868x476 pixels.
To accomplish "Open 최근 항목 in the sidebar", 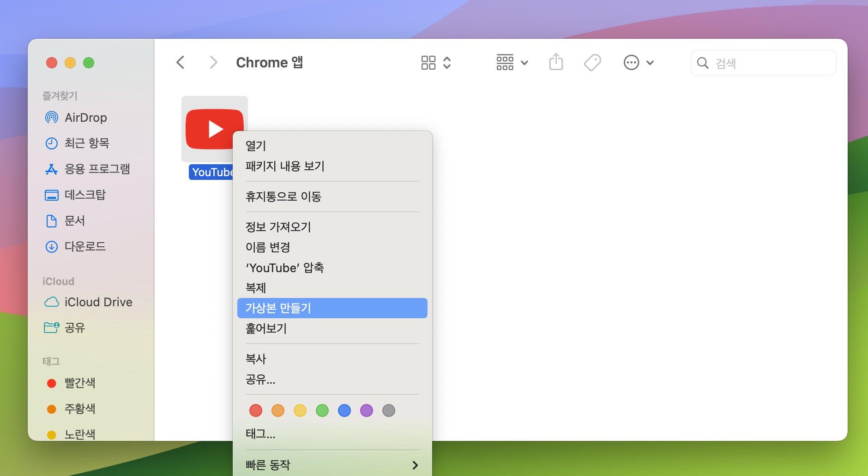I will tap(87, 143).
